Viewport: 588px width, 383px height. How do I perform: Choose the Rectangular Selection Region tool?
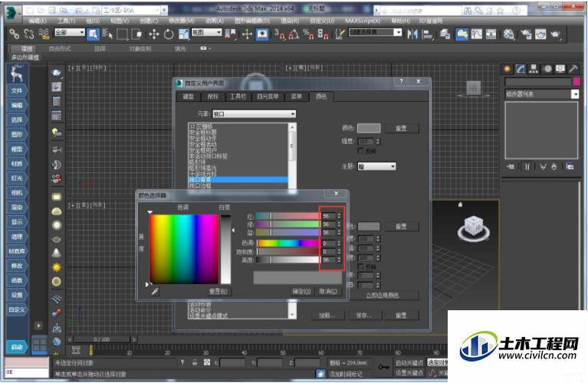click(x=122, y=34)
